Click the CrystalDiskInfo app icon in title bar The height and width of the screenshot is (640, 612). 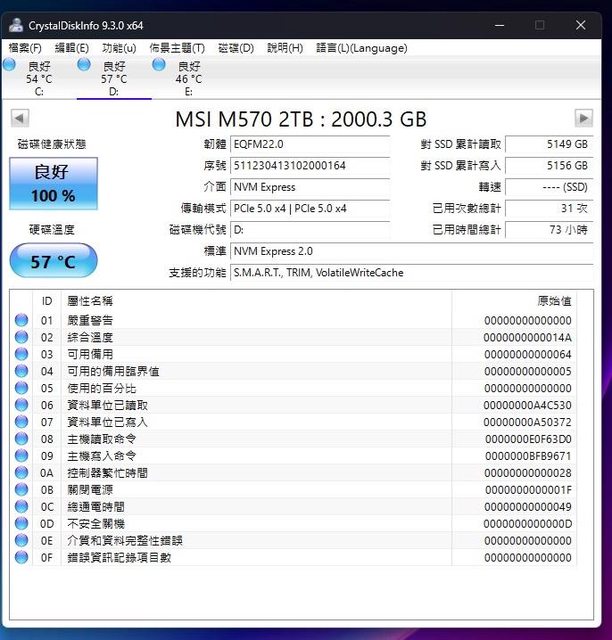17,24
